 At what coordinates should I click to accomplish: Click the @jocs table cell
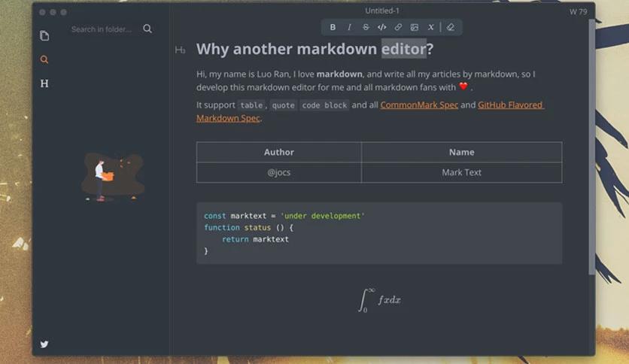279,172
